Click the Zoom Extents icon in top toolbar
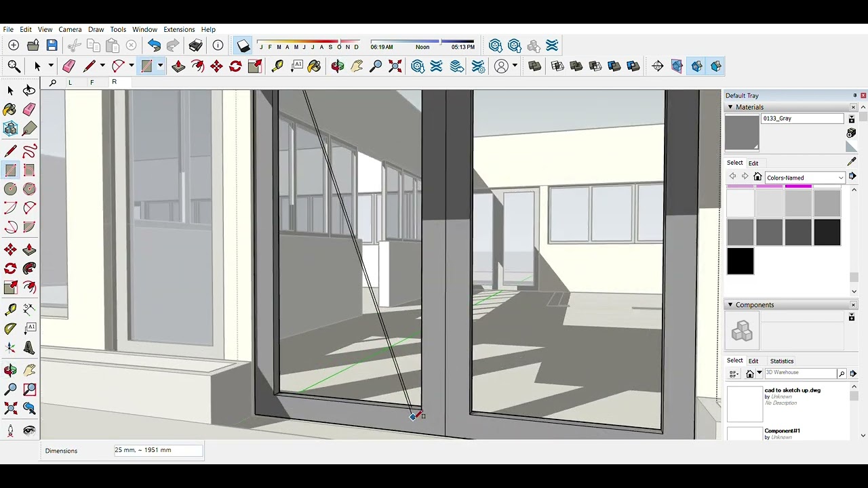The width and height of the screenshot is (868, 488). (395, 66)
